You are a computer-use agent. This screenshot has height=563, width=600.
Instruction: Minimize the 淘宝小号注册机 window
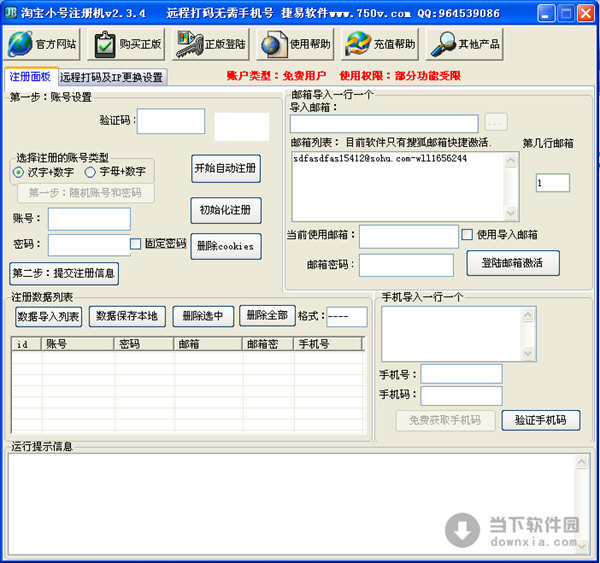point(546,13)
